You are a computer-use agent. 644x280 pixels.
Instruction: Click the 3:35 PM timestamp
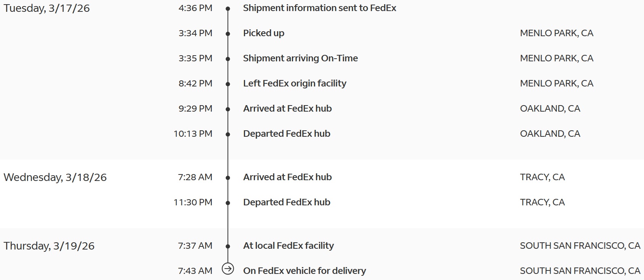pos(195,58)
